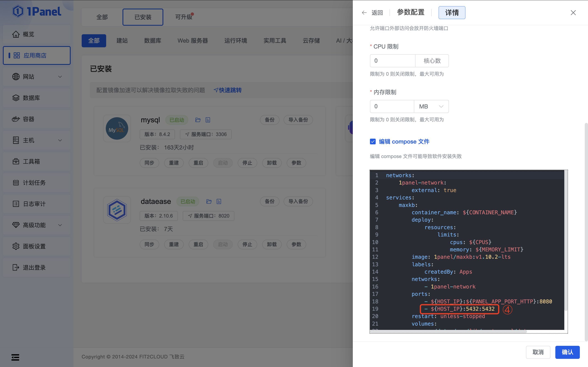Open the mysql app folder icon
The width and height of the screenshot is (588, 367).
198,120
